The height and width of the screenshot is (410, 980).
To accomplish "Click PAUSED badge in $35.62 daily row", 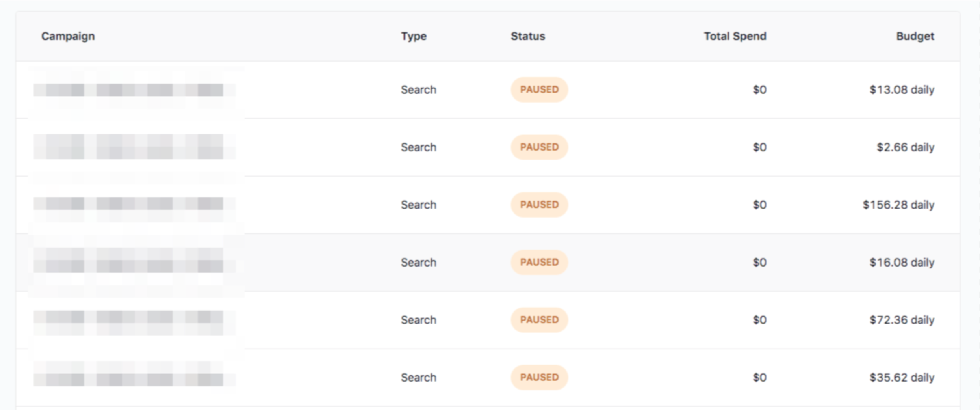I will tap(539, 377).
